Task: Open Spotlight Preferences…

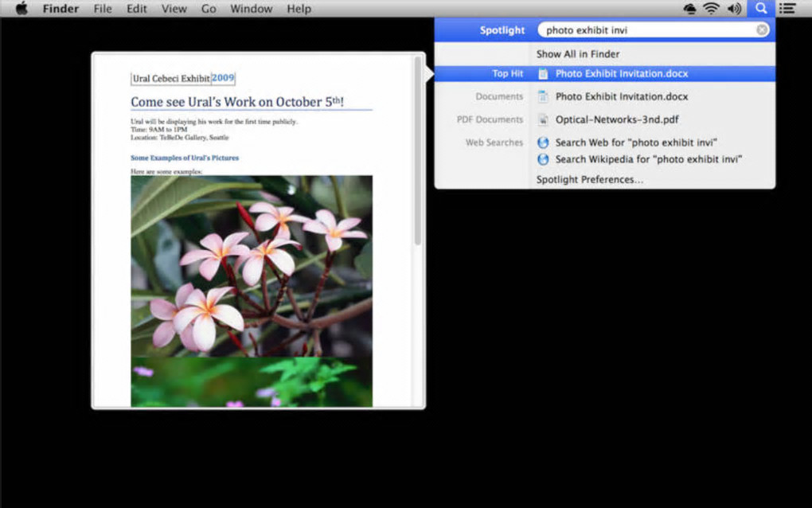Action: (x=590, y=180)
